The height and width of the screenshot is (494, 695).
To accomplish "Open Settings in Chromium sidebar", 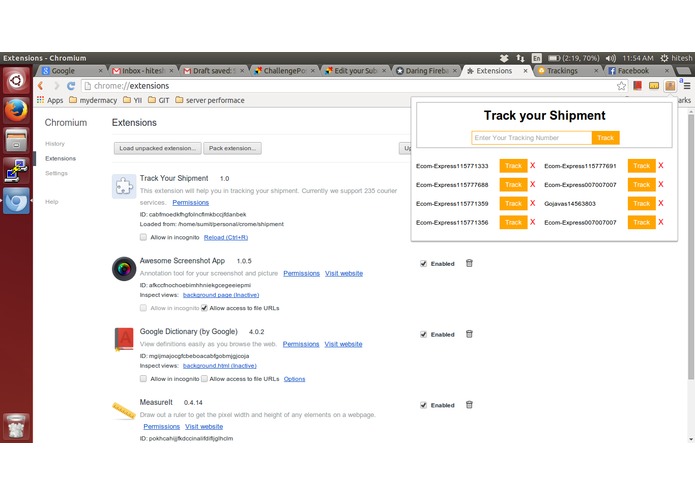I will [56, 173].
